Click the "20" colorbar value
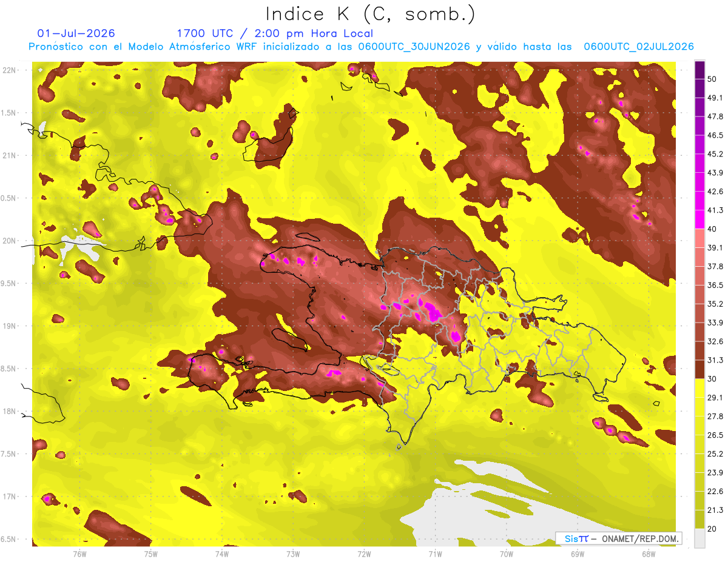 712,529
